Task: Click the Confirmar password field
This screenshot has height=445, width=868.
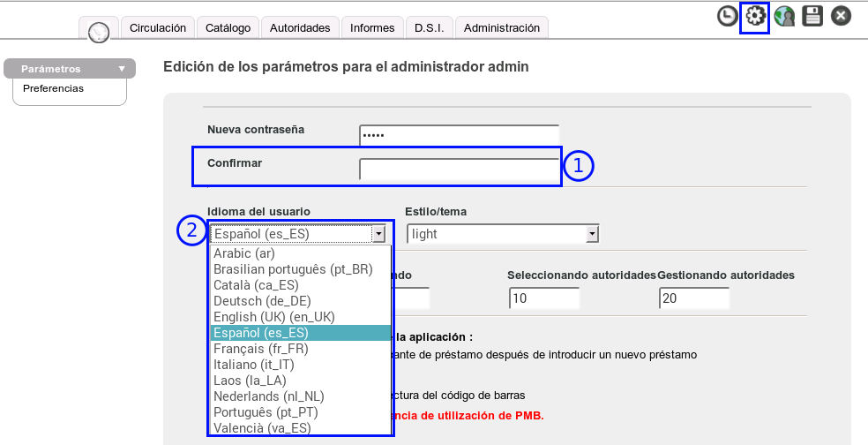Action: pyautogui.click(x=459, y=169)
